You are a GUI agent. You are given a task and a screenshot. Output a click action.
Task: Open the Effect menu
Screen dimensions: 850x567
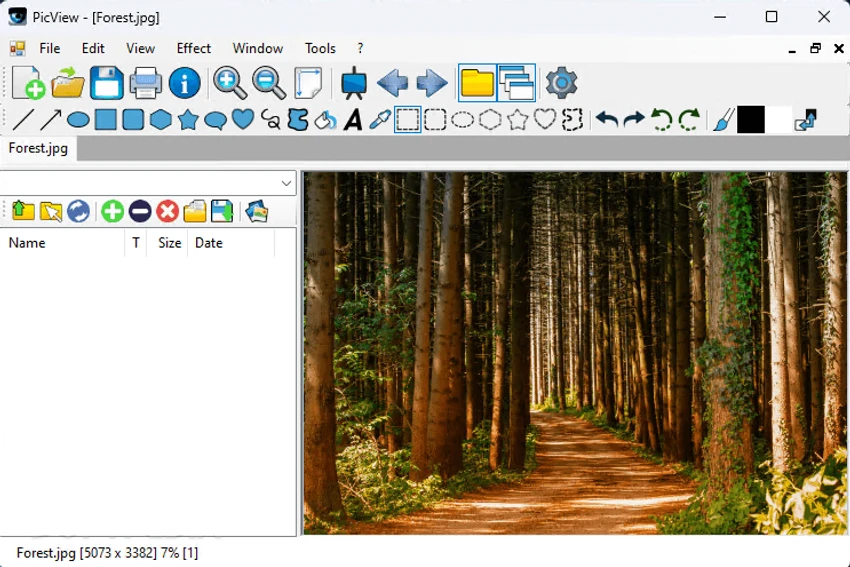(194, 48)
